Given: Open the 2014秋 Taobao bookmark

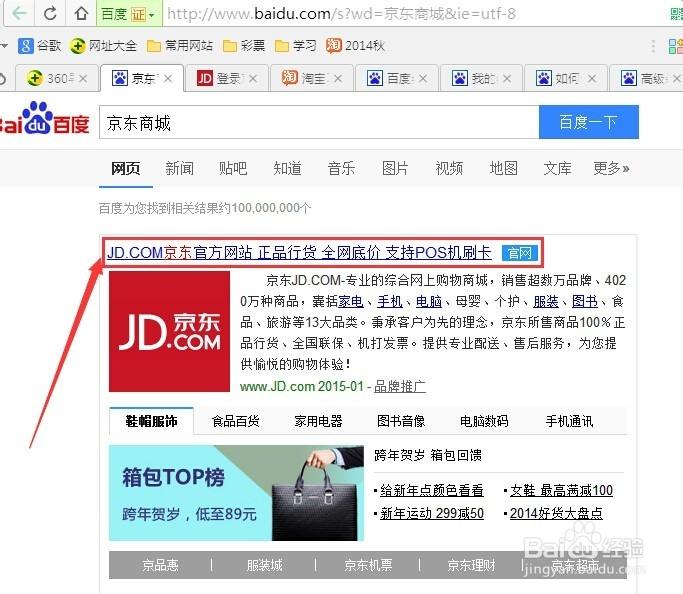Looking at the screenshot, I should point(355,45).
